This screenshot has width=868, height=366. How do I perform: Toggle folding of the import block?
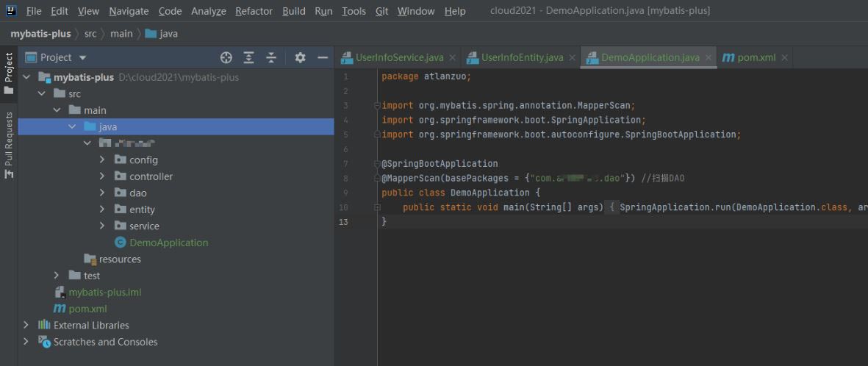pyautogui.click(x=377, y=106)
